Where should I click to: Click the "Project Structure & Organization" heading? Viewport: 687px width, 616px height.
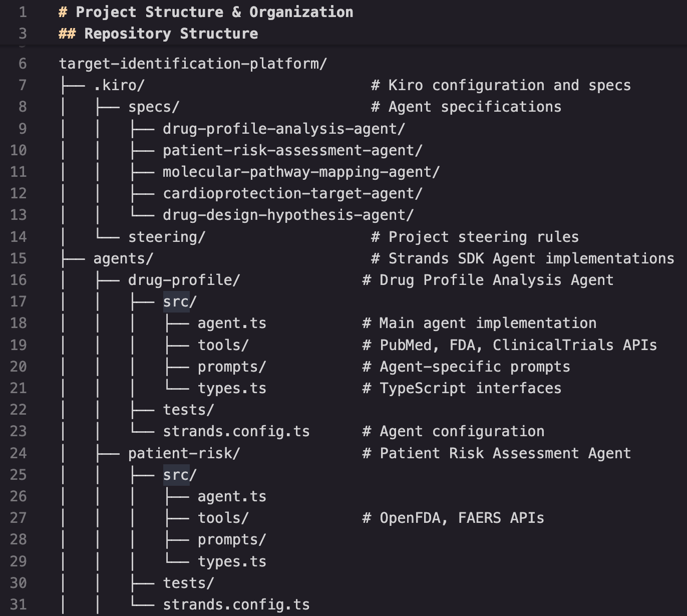(214, 12)
